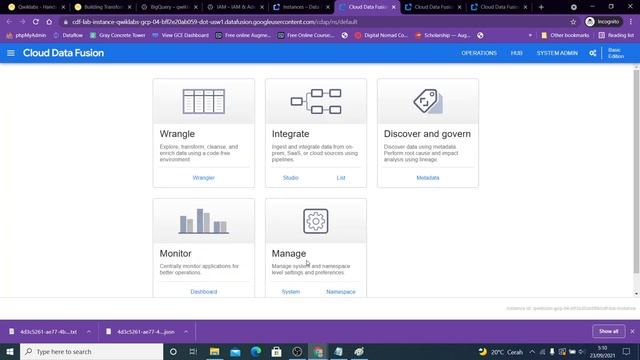
Task: Click the page vertical scrollbar
Action: [636, 171]
